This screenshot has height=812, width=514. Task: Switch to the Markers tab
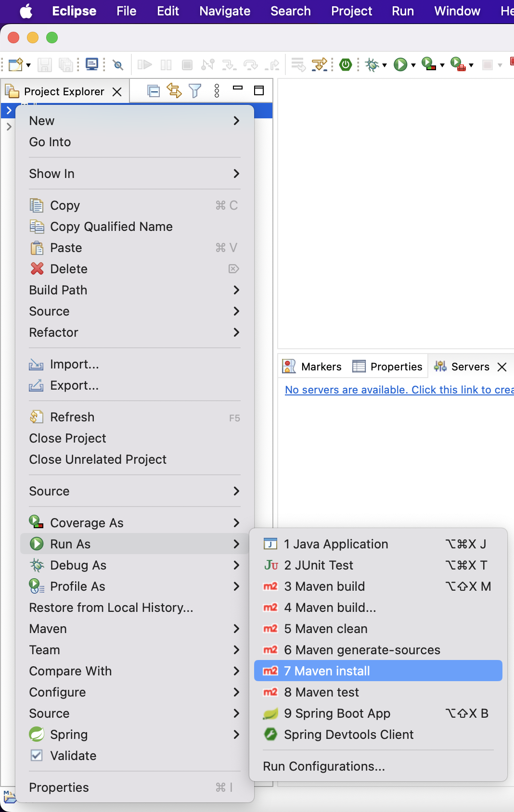(312, 367)
